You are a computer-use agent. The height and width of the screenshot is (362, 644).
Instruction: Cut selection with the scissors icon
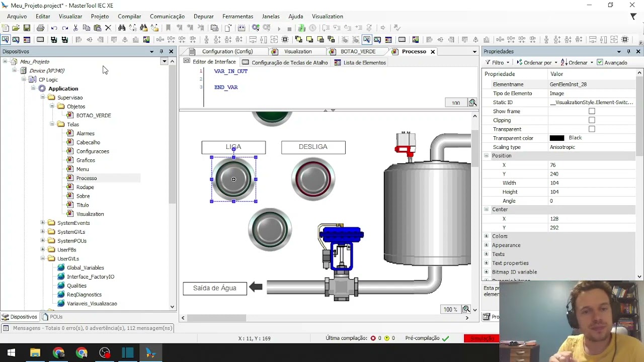click(76, 28)
